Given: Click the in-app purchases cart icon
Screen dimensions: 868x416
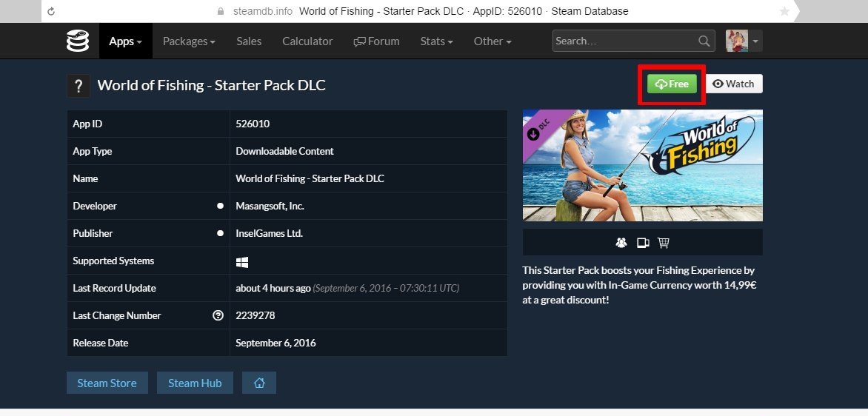Looking at the screenshot, I should click(663, 242).
